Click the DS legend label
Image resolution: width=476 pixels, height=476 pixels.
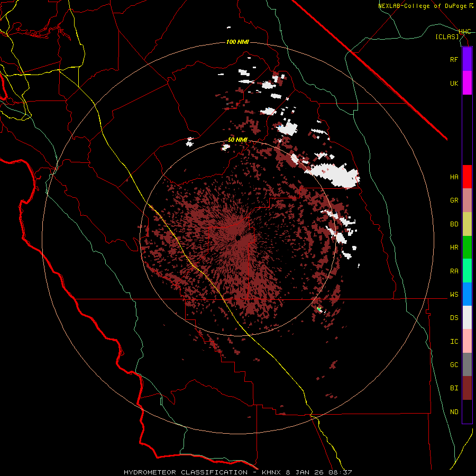tap(454, 318)
